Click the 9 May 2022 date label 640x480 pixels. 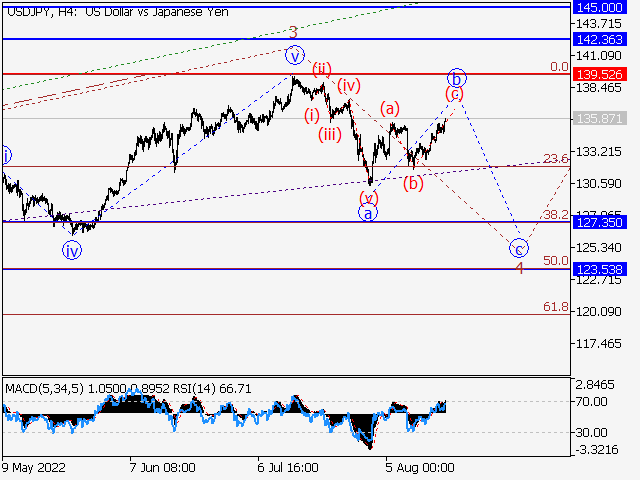33,468
